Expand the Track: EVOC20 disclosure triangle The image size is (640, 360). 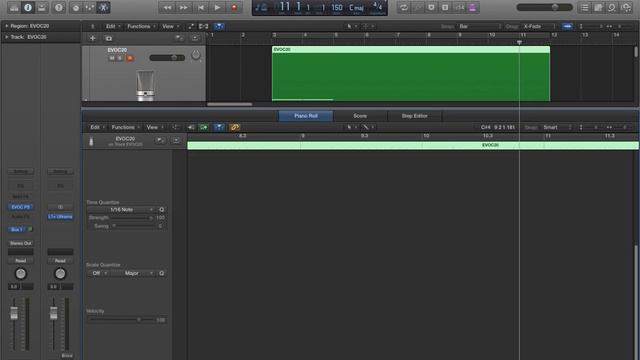tap(7, 37)
